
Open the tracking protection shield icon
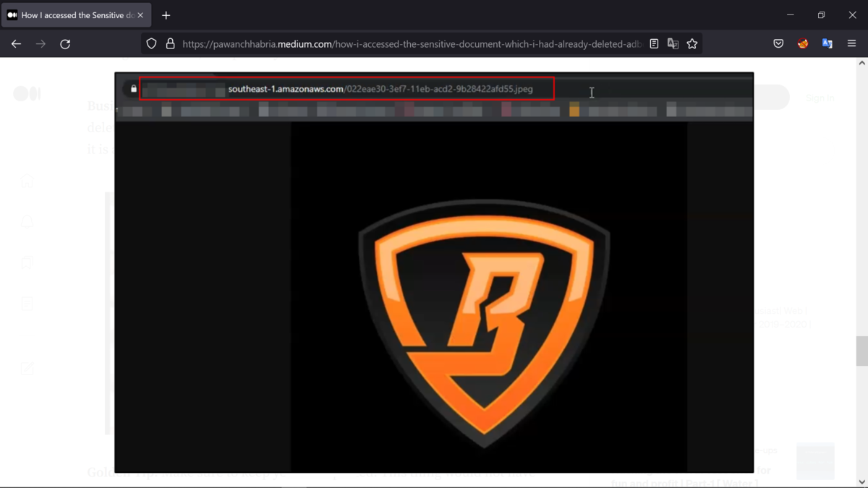click(151, 44)
